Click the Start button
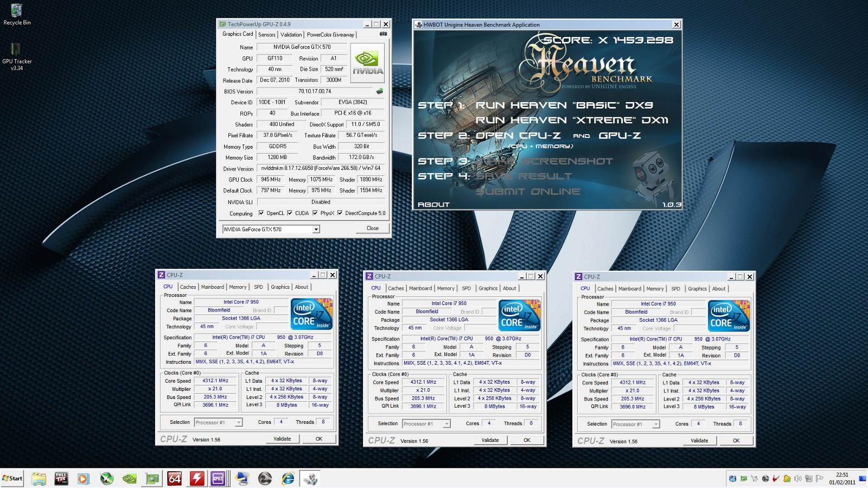Screen dimensions: 868x488 (x=12, y=478)
